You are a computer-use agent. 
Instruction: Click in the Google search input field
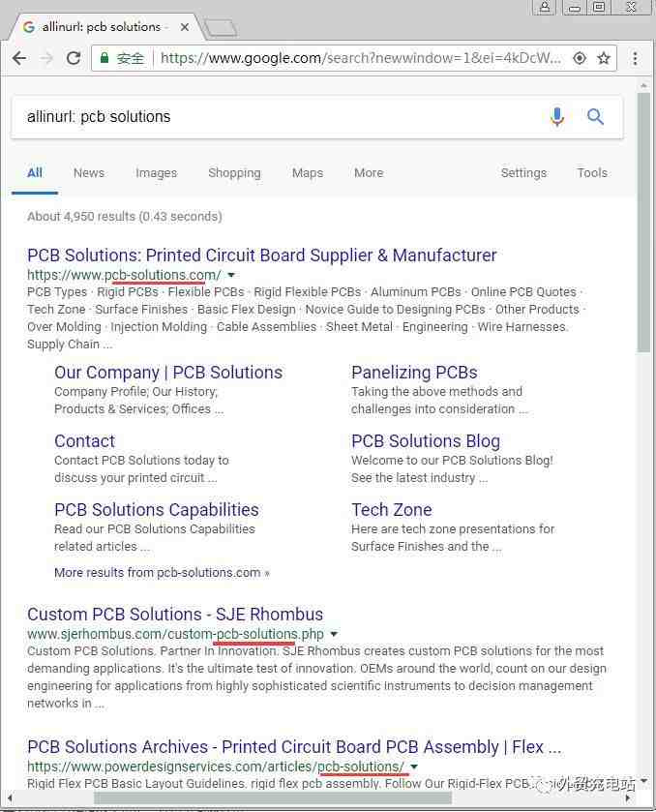pos(271,117)
